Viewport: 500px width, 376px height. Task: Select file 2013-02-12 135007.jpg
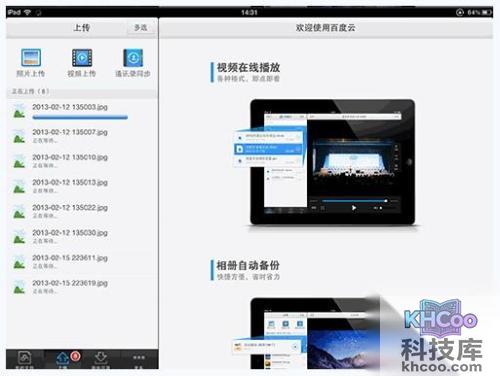(x=82, y=136)
